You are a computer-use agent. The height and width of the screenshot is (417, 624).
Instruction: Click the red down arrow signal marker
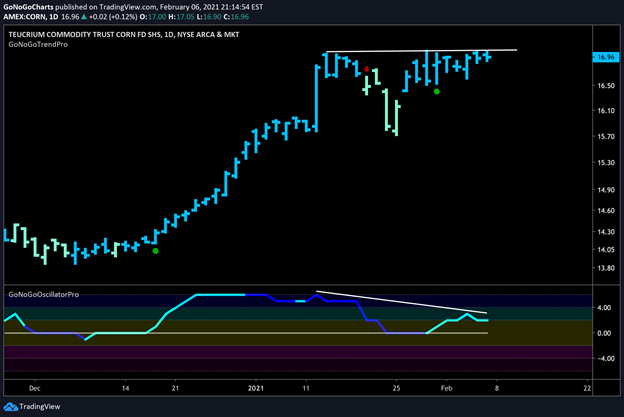367,69
